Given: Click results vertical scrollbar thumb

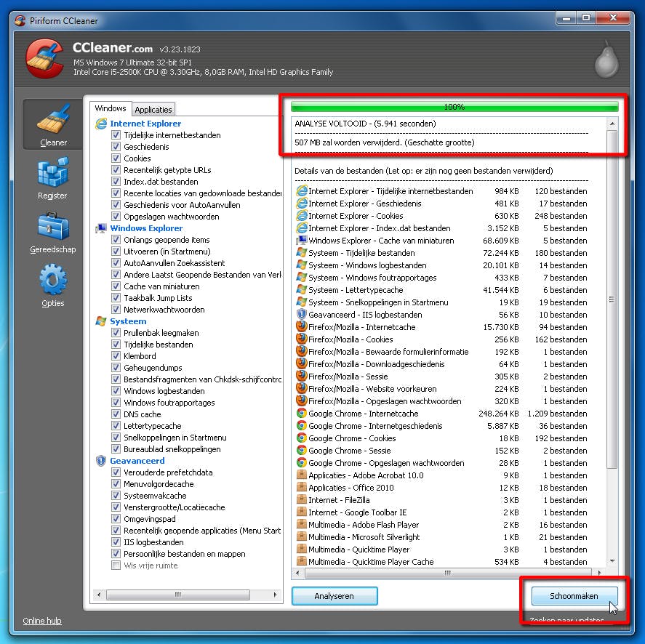Looking at the screenshot, I should click(612, 299).
